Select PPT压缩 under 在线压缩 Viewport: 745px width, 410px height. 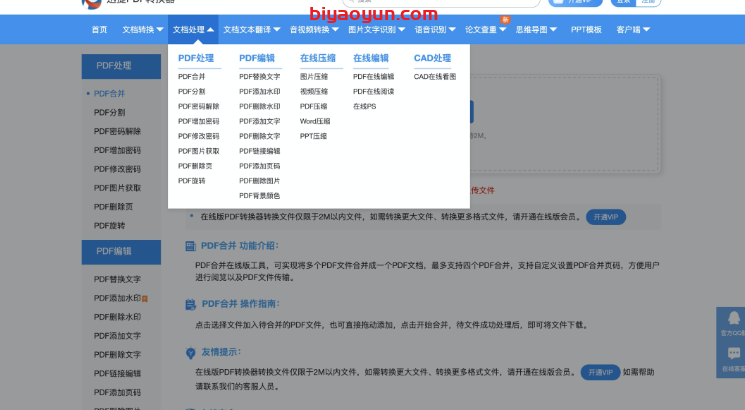point(313,136)
